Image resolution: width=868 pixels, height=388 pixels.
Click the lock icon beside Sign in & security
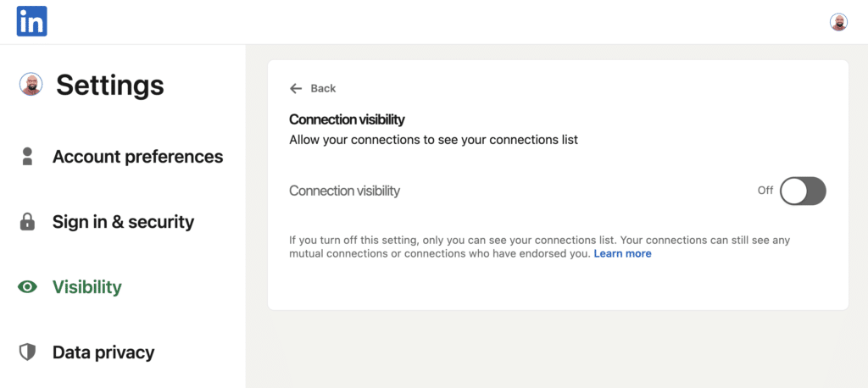click(27, 222)
